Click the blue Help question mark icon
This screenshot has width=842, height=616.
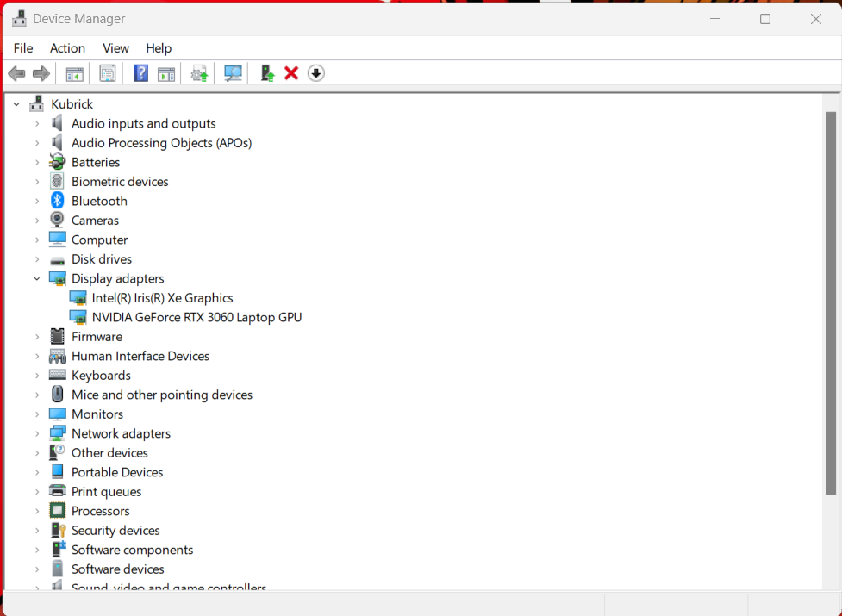140,73
